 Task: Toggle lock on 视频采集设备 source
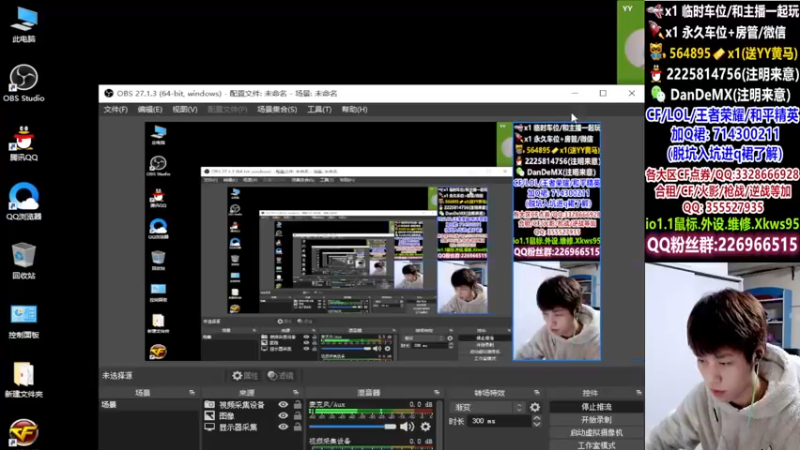pos(298,404)
